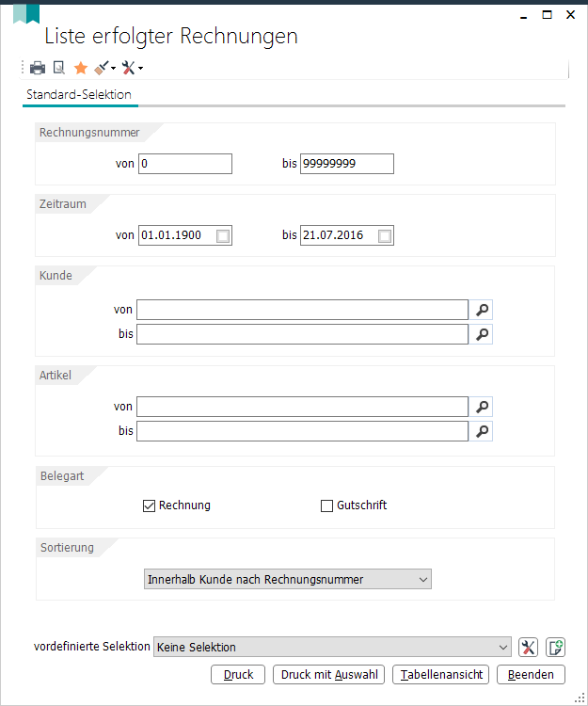Image resolution: width=588 pixels, height=706 pixels.
Task: Search Artikel bis with magnifier
Action: click(x=482, y=431)
